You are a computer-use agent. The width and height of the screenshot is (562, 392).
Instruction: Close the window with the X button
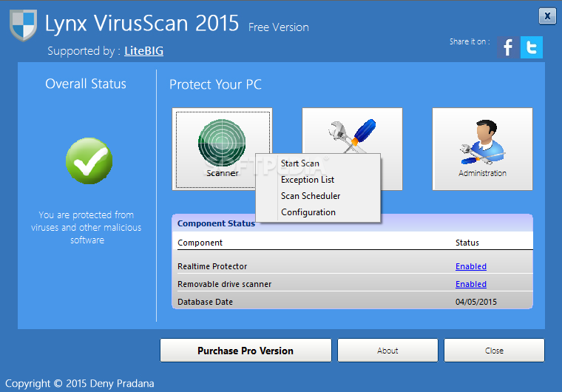coord(547,16)
